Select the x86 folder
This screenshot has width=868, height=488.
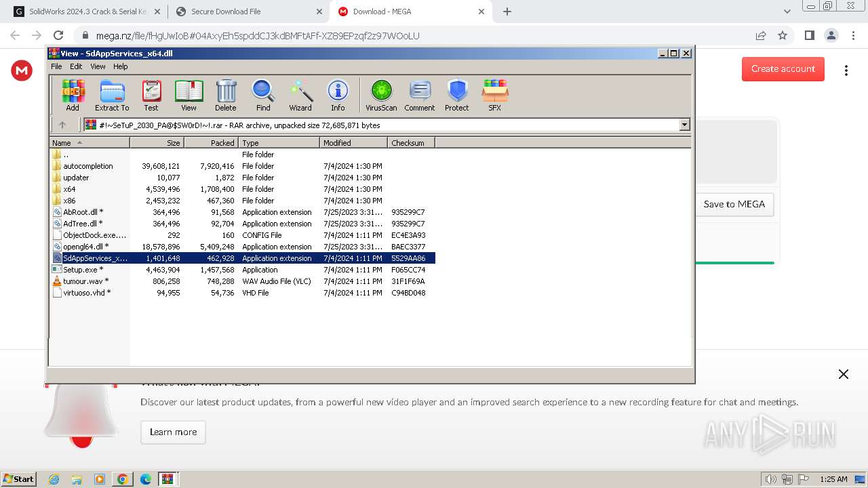pos(242,201)
